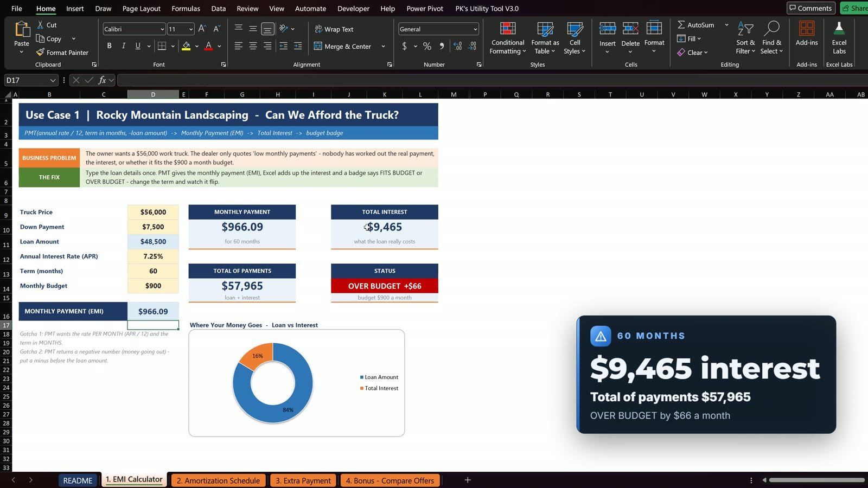
Task: Click the Format Painter brush icon
Action: [x=40, y=53]
